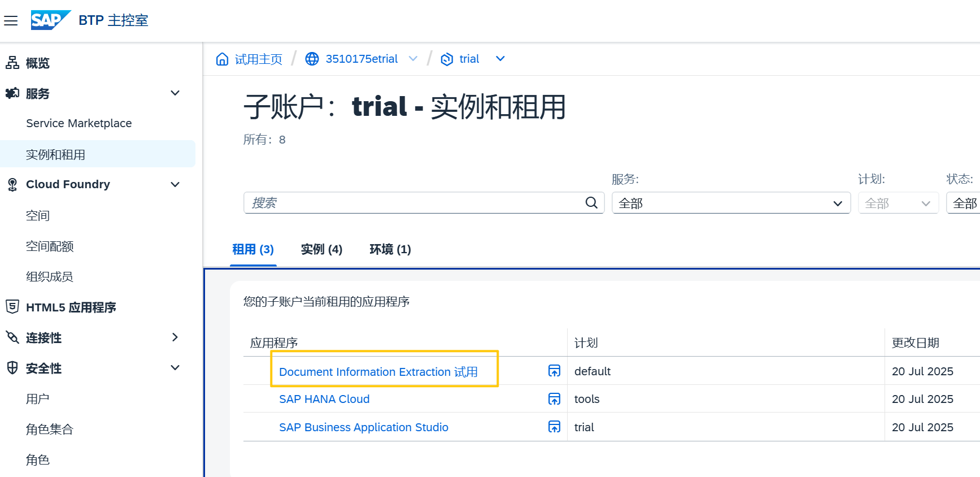Click the home icon in breadcrumb
980x477 pixels.
click(x=222, y=59)
